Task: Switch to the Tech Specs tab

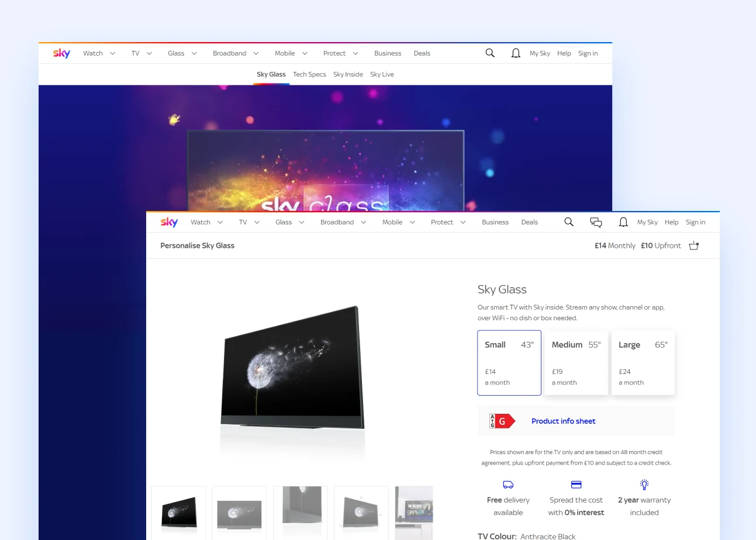Action: (309, 74)
